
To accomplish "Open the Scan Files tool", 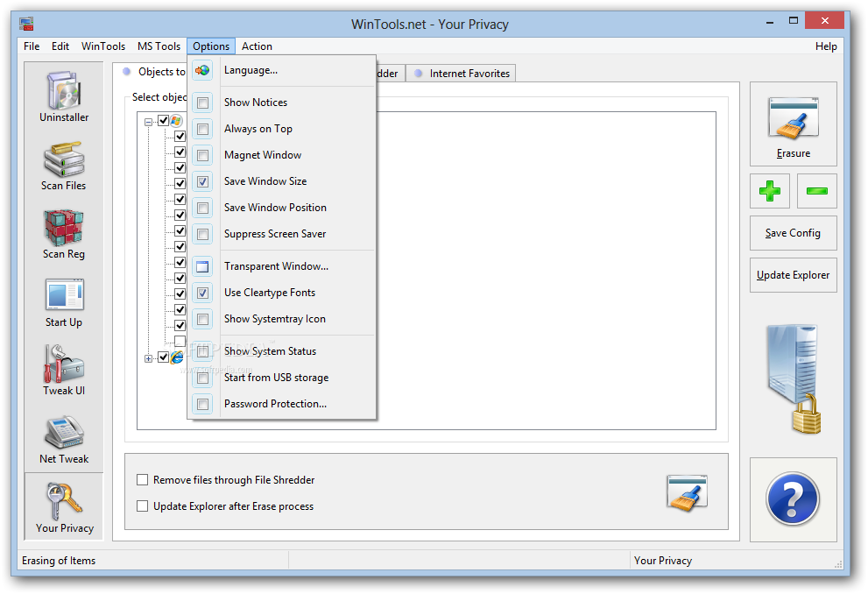I will (x=64, y=165).
